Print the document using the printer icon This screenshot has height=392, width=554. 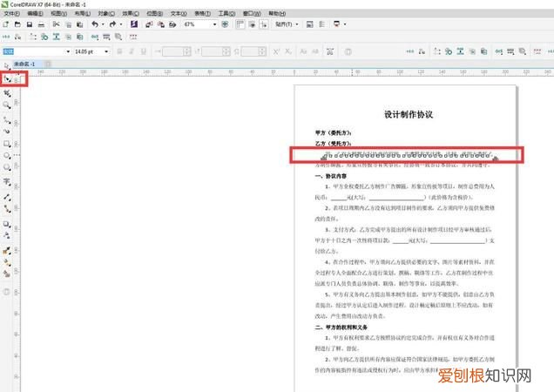point(41,24)
